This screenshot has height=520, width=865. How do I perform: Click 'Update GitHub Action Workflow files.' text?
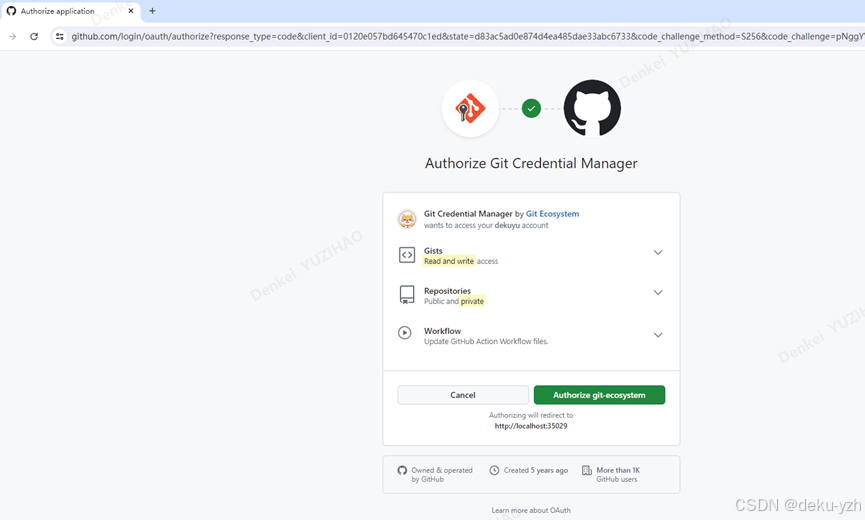pyautogui.click(x=486, y=341)
